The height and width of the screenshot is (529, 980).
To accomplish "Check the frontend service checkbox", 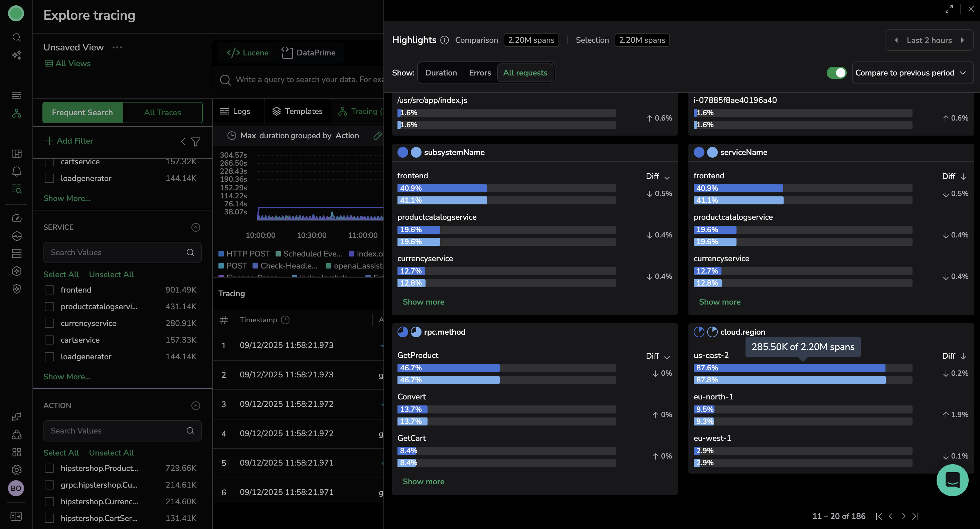I will point(49,290).
